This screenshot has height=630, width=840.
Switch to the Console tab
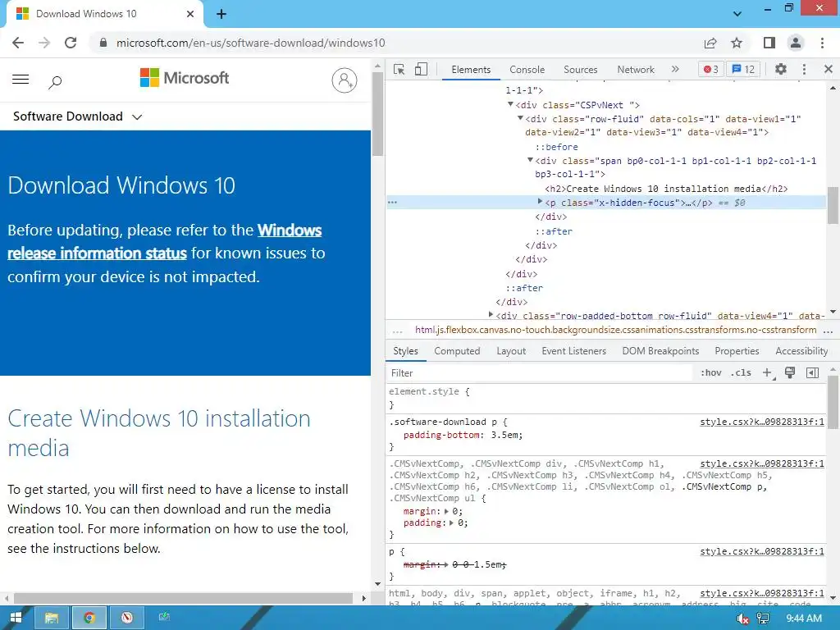click(x=527, y=70)
